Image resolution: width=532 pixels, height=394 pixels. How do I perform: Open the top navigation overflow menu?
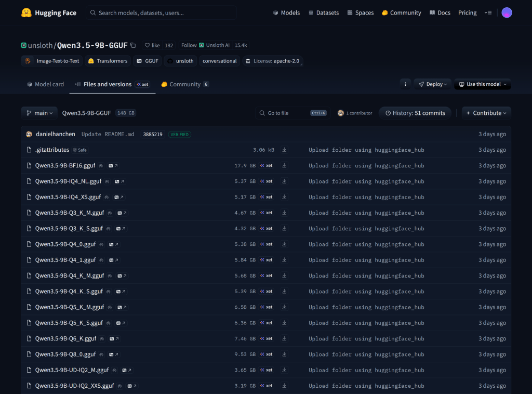coord(488,12)
